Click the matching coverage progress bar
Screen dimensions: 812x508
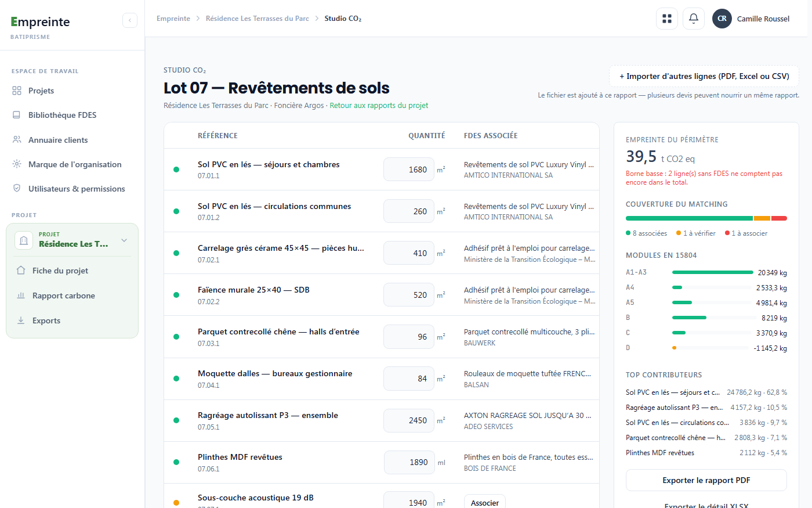pos(706,218)
